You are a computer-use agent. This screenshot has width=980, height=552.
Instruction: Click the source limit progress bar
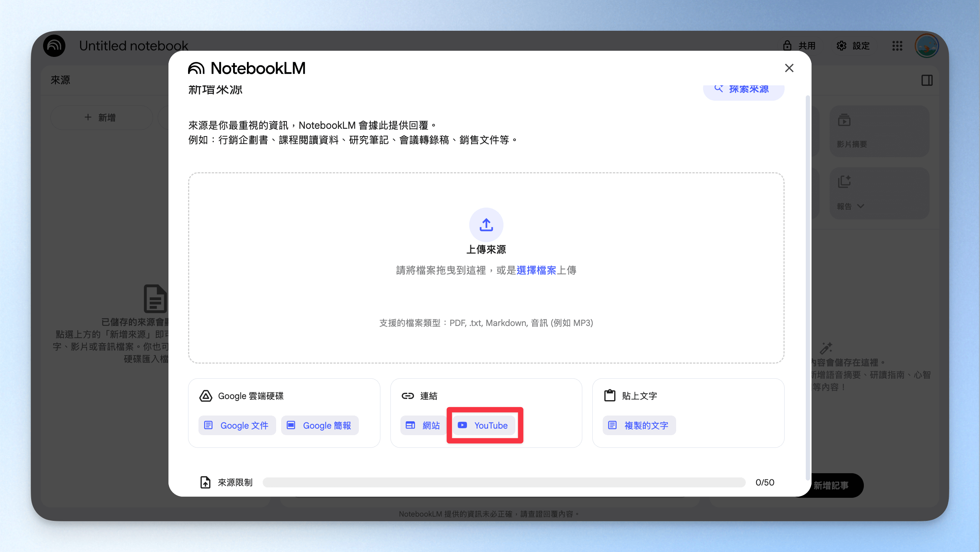pyautogui.click(x=504, y=482)
